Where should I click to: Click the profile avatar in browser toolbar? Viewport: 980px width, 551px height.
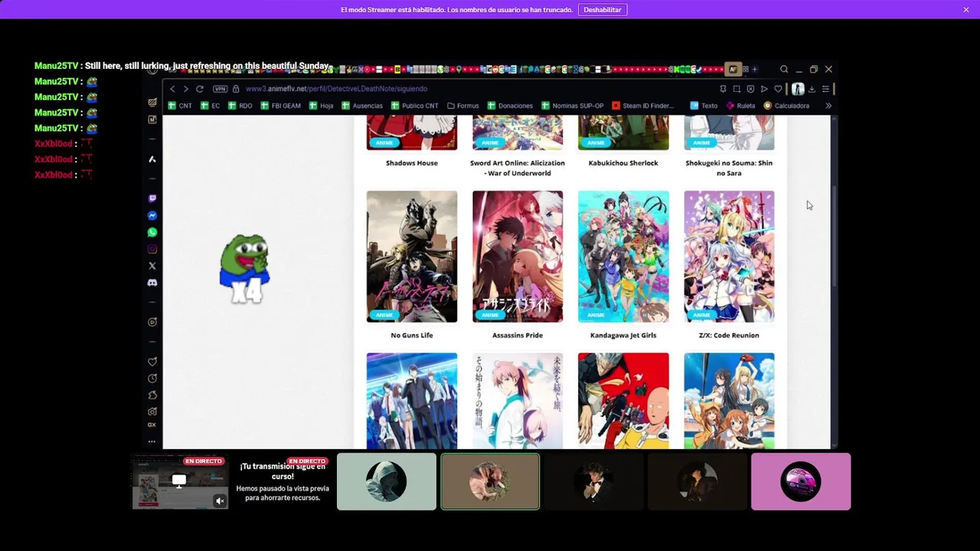[798, 89]
